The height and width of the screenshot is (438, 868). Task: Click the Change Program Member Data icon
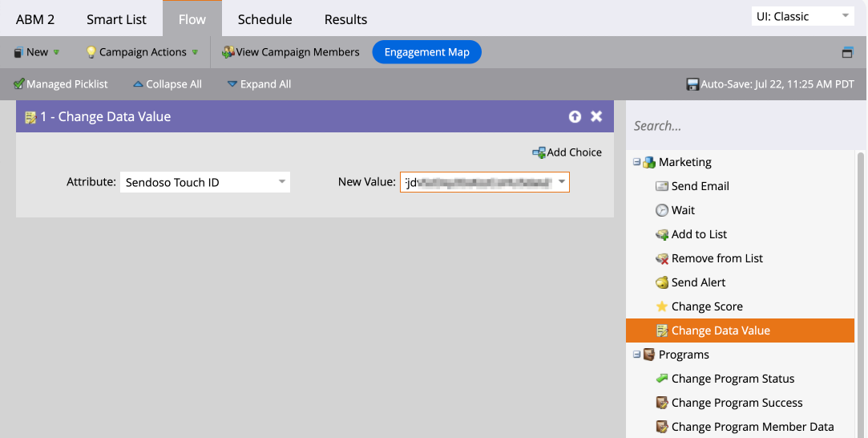coord(661,427)
